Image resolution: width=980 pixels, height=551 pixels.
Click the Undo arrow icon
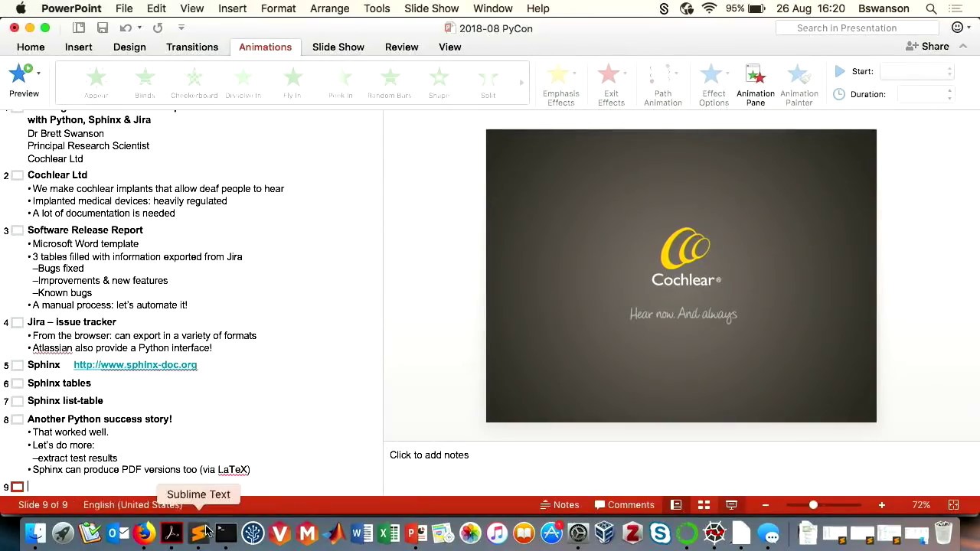(126, 28)
